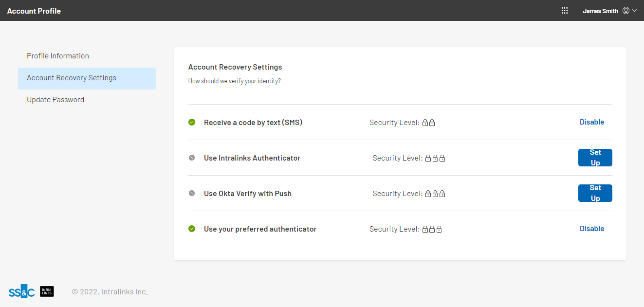Click the user profile avatar icon

coord(626,11)
